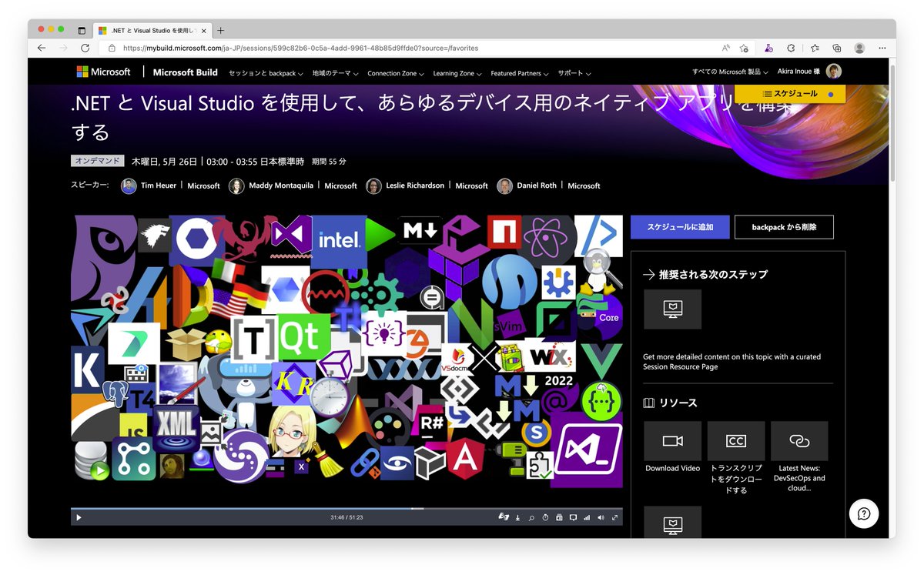Select the .NET と Visual Studio browser tab
This screenshot has width=924, height=575.
[152, 30]
